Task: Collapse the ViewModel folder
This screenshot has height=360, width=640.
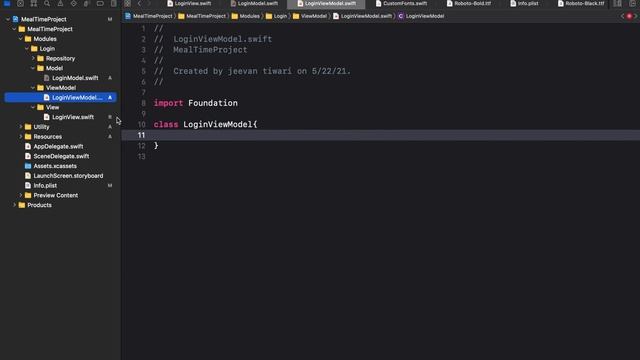Action: click(x=33, y=88)
